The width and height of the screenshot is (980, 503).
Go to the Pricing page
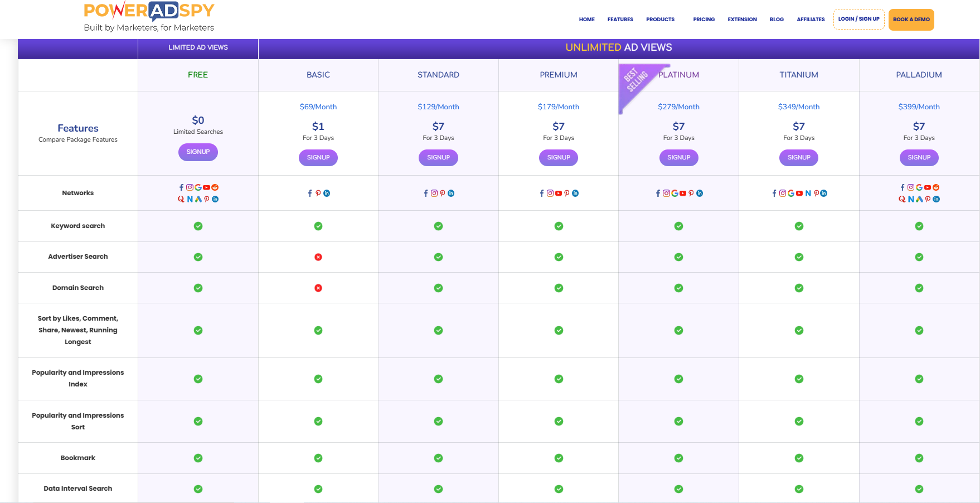tap(704, 20)
